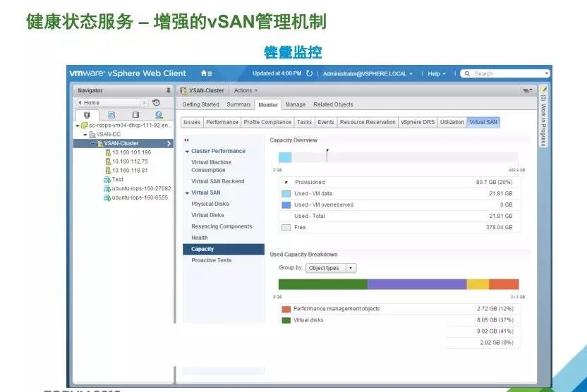Click the refresh icon beside update time
This screenshot has width=587, height=392.
point(309,73)
